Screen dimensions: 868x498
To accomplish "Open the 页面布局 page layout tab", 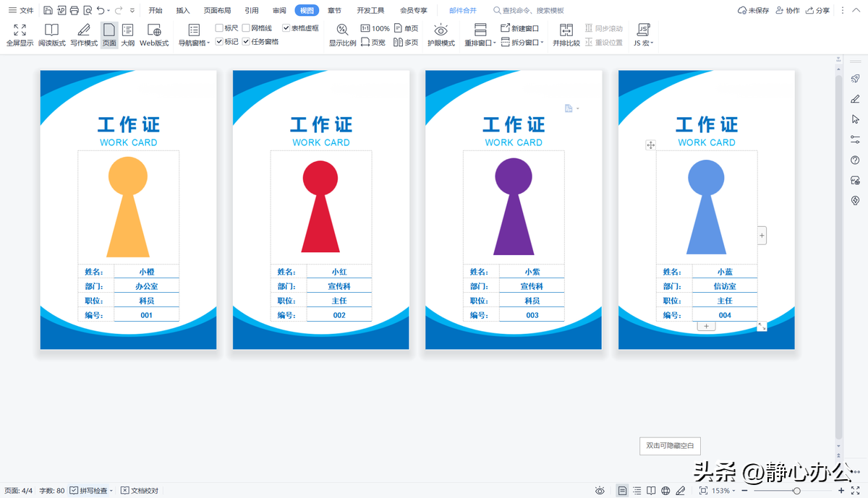I will coord(217,11).
